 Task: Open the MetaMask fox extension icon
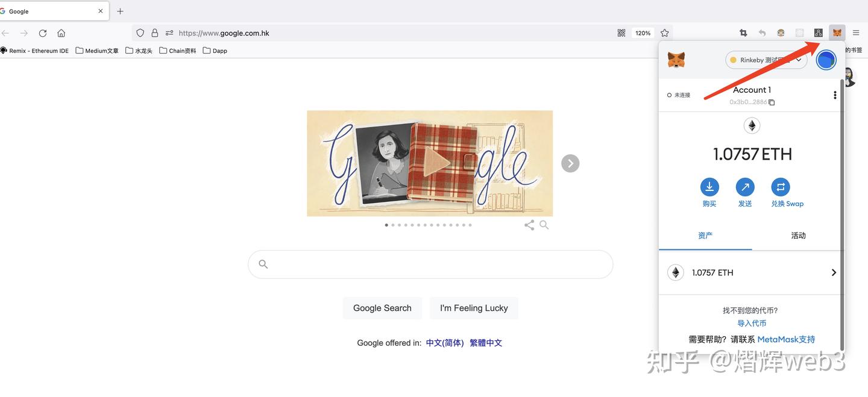point(837,33)
